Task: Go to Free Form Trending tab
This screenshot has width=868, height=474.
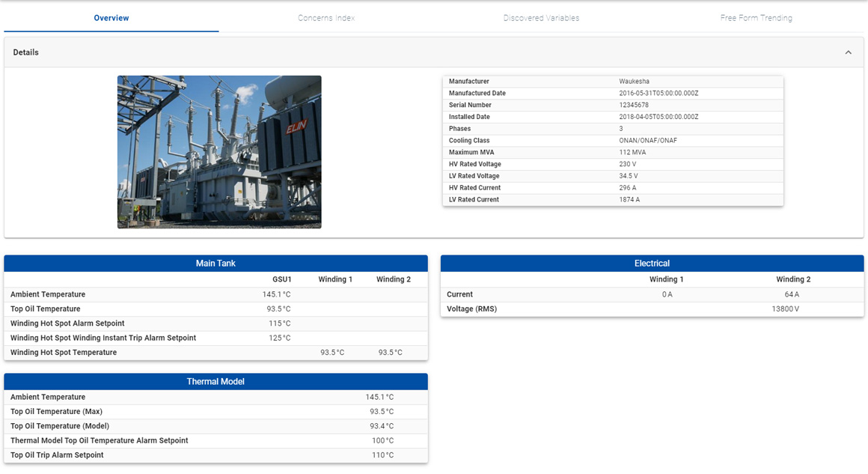Action: click(x=756, y=18)
